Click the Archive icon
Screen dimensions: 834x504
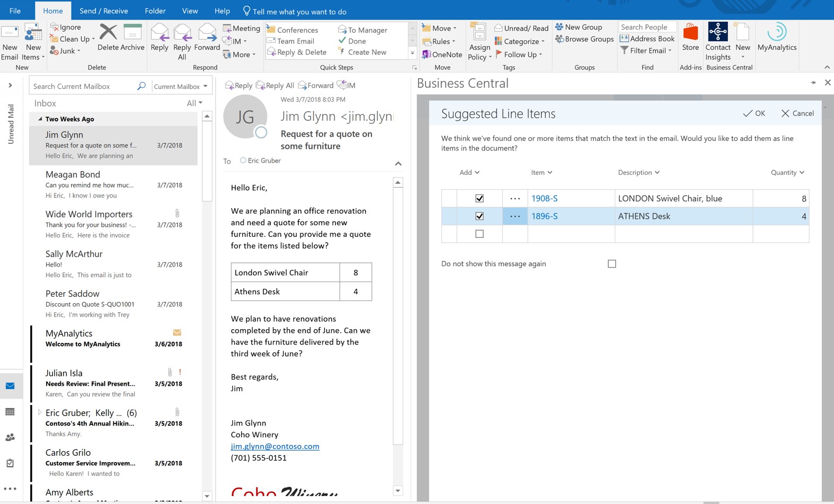pyautogui.click(x=132, y=32)
